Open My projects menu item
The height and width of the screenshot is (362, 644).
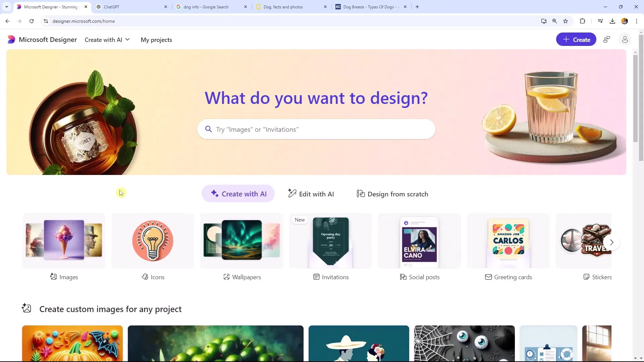point(157,39)
